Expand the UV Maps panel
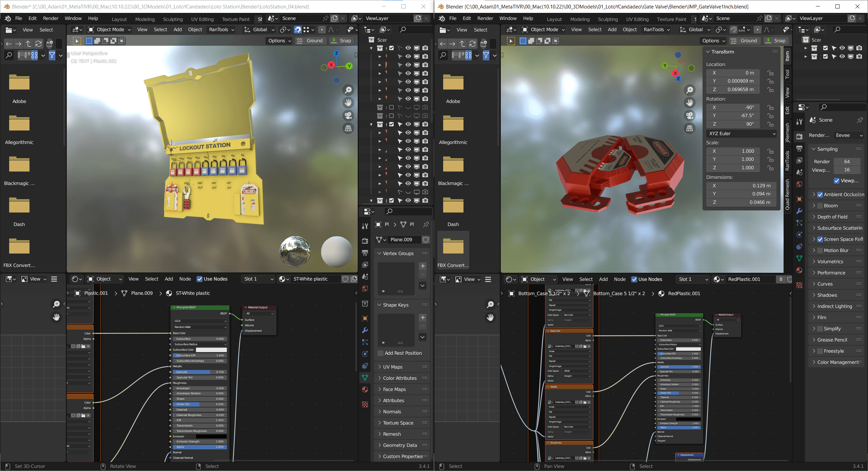 (x=393, y=367)
